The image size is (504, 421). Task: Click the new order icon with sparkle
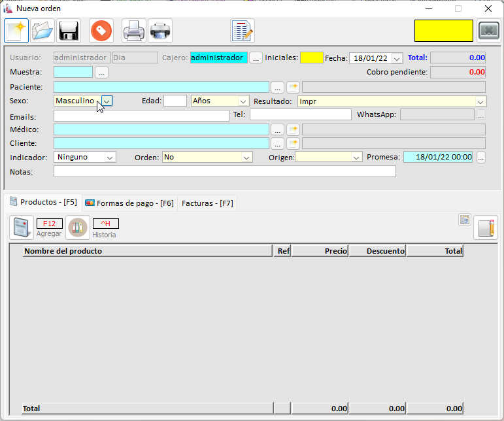[x=16, y=31]
